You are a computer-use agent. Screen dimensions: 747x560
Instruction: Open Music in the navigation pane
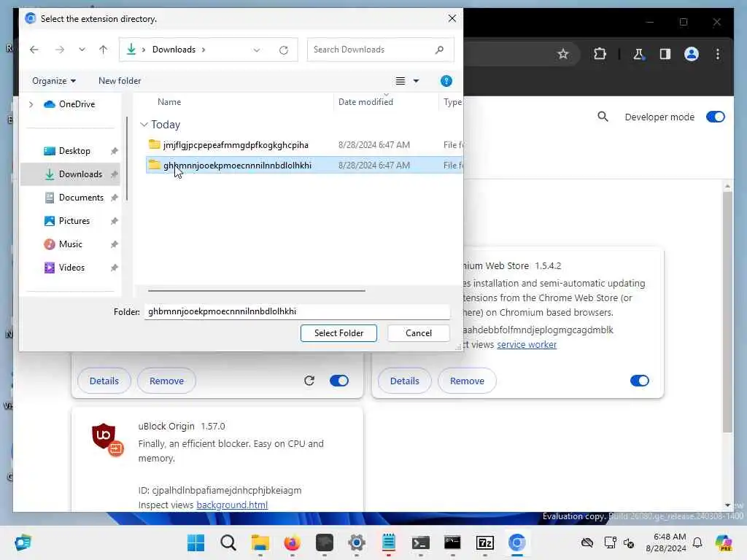point(70,244)
